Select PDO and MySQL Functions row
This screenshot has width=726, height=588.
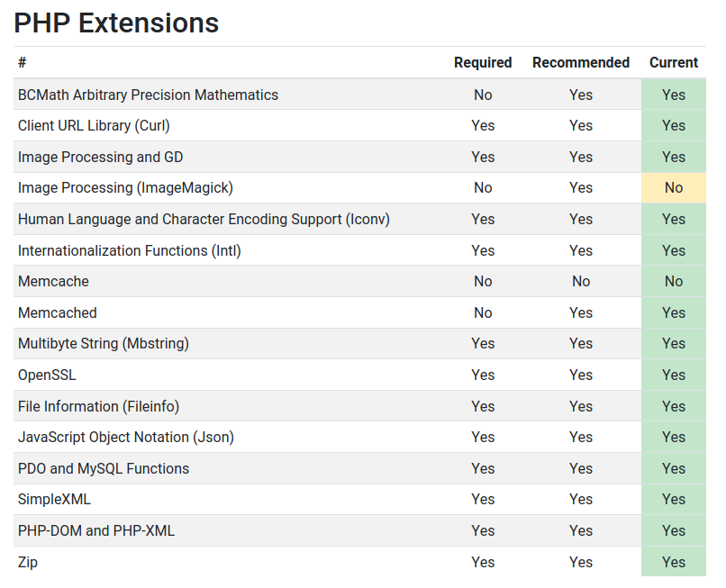[103, 468]
